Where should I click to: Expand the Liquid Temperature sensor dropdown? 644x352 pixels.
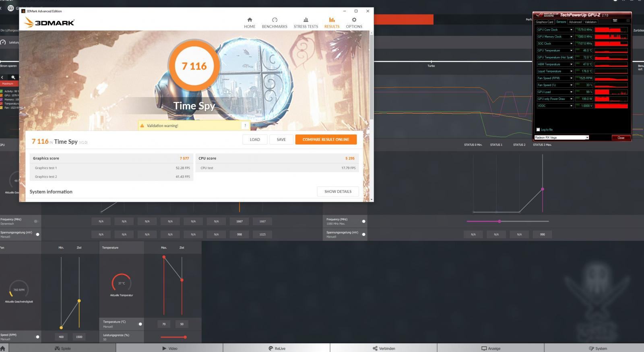(x=571, y=71)
